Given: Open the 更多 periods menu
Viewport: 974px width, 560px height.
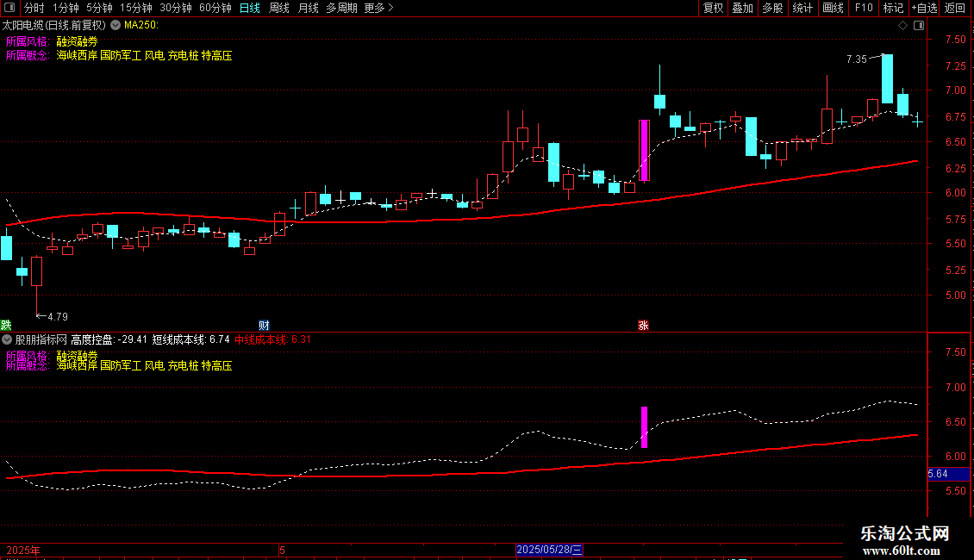Looking at the screenshot, I should tap(378, 8).
